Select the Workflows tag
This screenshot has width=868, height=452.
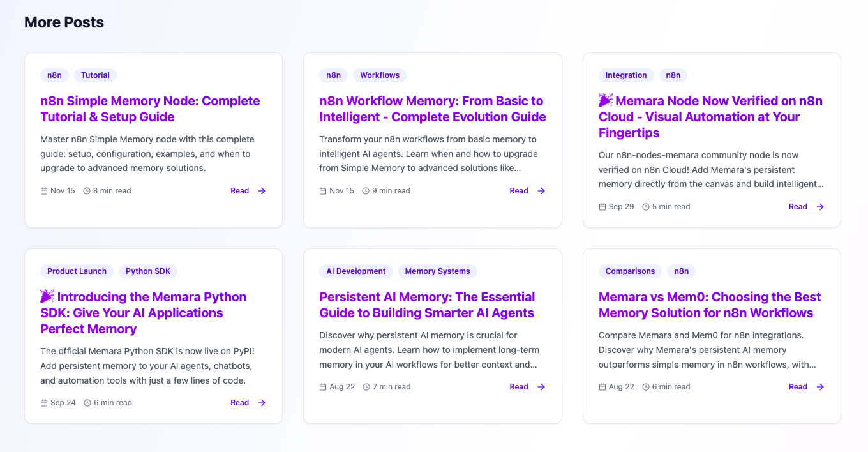(x=380, y=75)
